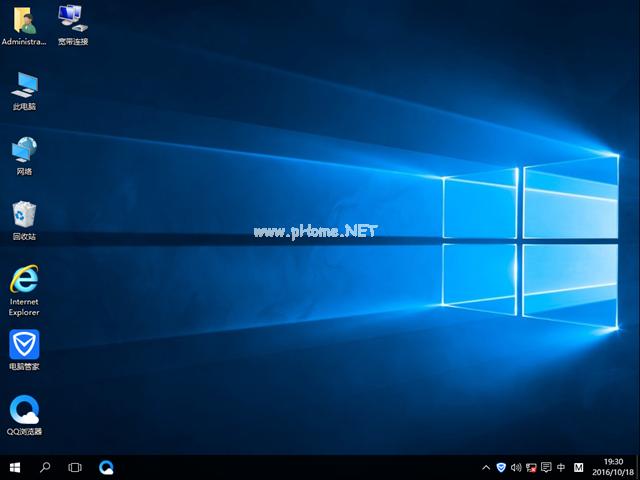Select the Internet Explorer desktop icon
Viewport: 640px width, 480px height.
point(24,290)
